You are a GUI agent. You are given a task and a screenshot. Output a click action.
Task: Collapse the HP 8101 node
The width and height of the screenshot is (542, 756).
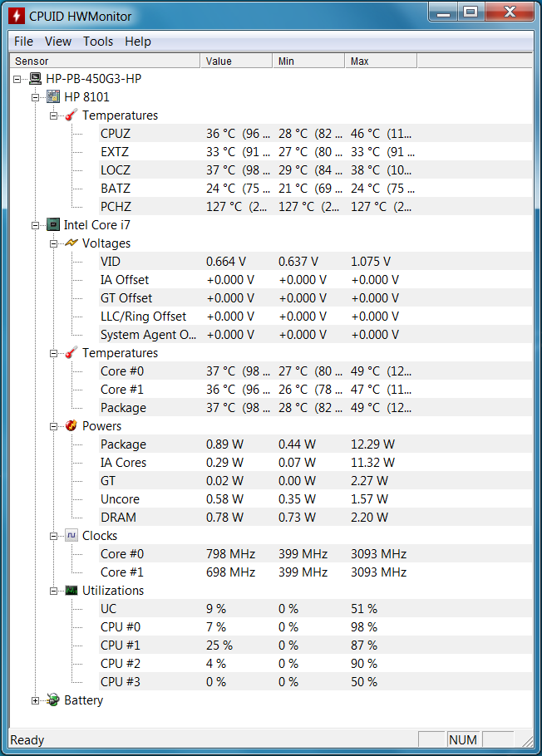35,97
